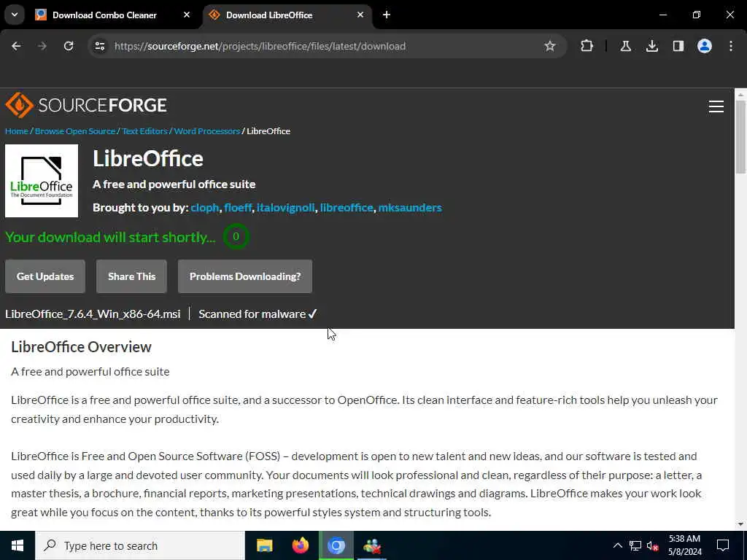Viewport: 747px width, 560px height.
Task: Open the notification center icon
Action: point(723,545)
